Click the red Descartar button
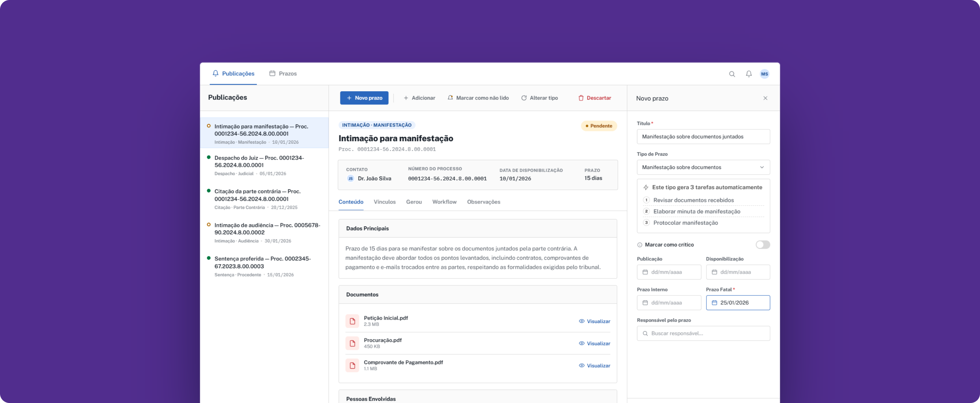 pyautogui.click(x=594, y=98)
